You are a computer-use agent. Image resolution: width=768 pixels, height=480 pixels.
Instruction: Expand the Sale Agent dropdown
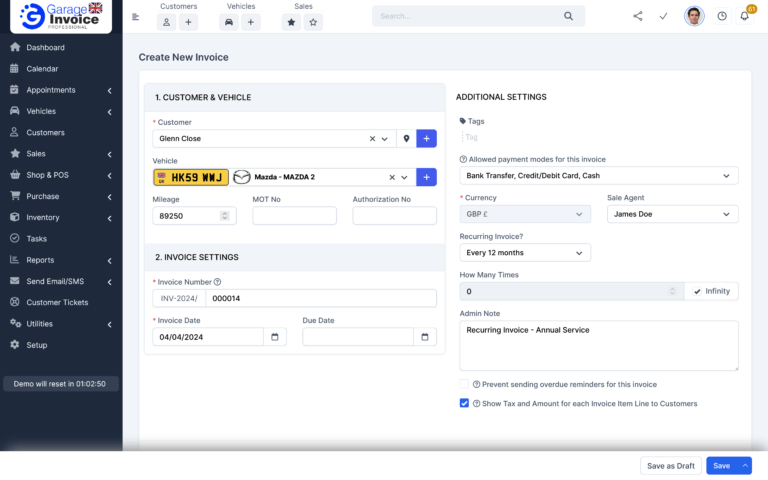(x=672, y=214)
